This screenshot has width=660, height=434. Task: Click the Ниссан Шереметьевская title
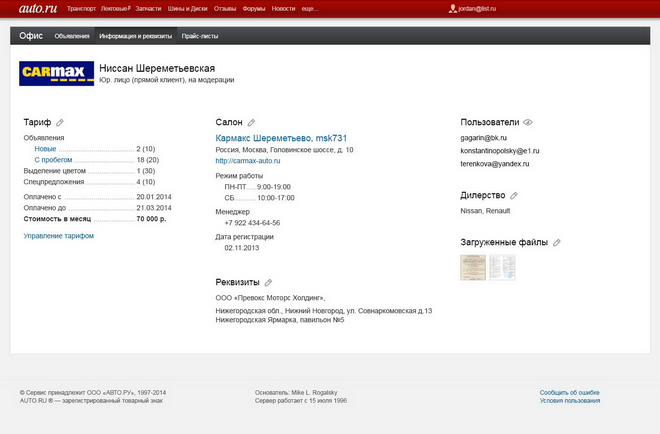pyautogui.click(x=157, y=68)
